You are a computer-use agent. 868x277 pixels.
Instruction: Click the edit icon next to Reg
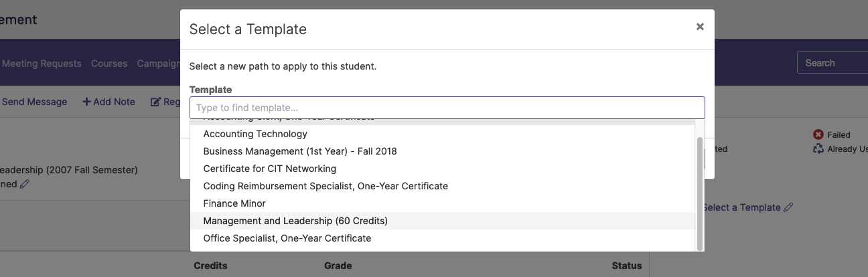155,102
